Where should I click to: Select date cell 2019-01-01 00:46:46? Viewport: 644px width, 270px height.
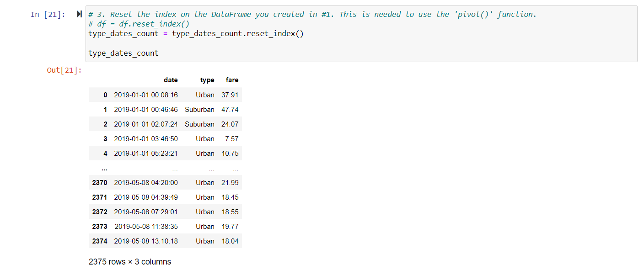(x=146, y=110)
